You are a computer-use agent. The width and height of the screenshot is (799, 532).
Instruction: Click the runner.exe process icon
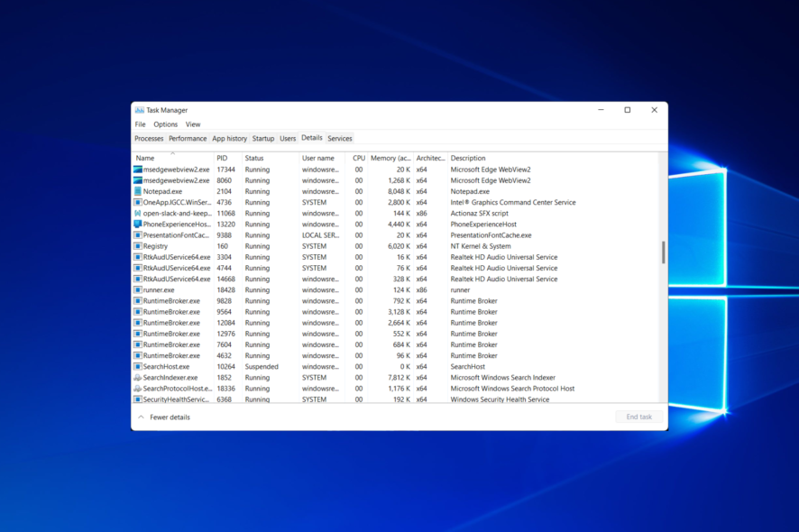coord(138,289)
